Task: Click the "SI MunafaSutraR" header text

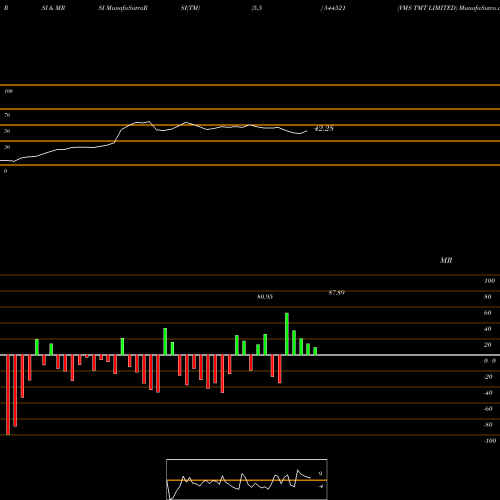Action: [123, 8]
